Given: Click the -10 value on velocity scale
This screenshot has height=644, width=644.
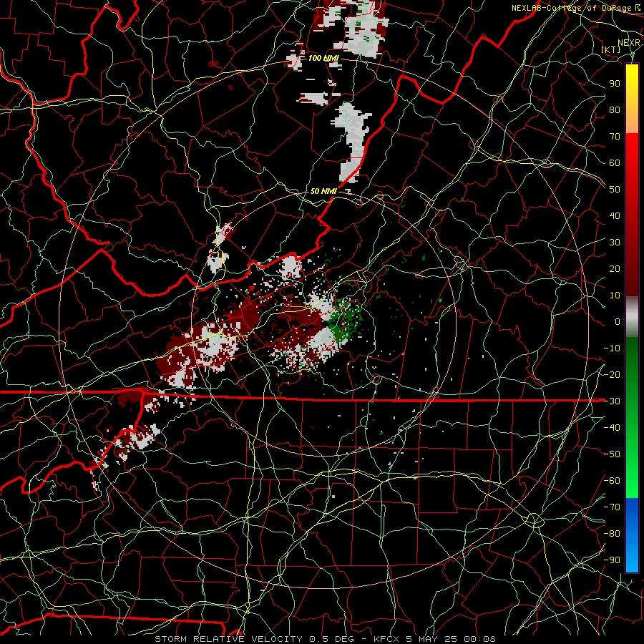Looking at the screenshot, I should click(x=612, y=348).
